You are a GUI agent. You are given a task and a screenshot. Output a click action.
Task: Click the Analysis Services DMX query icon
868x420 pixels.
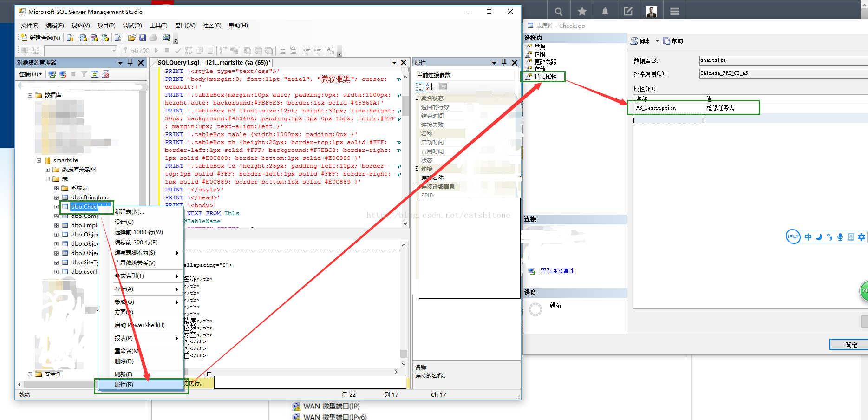[94, 38]
